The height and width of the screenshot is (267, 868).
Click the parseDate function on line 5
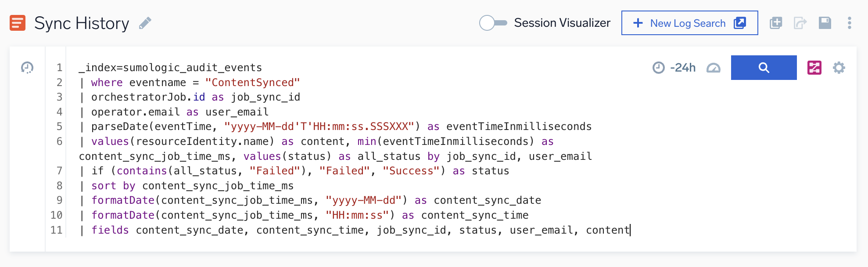119,126
